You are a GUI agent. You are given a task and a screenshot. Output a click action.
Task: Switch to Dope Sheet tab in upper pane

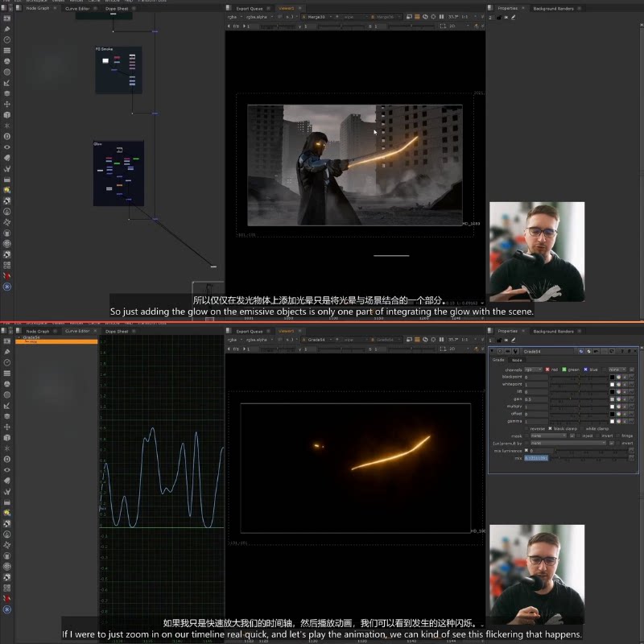point(117,8)
